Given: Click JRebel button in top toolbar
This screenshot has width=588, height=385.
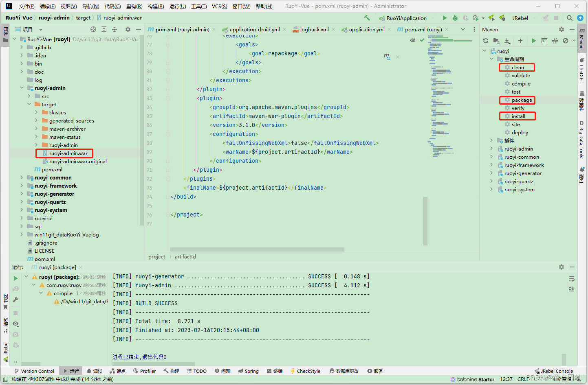Looking at the screenshot, I should click(520, 18).
